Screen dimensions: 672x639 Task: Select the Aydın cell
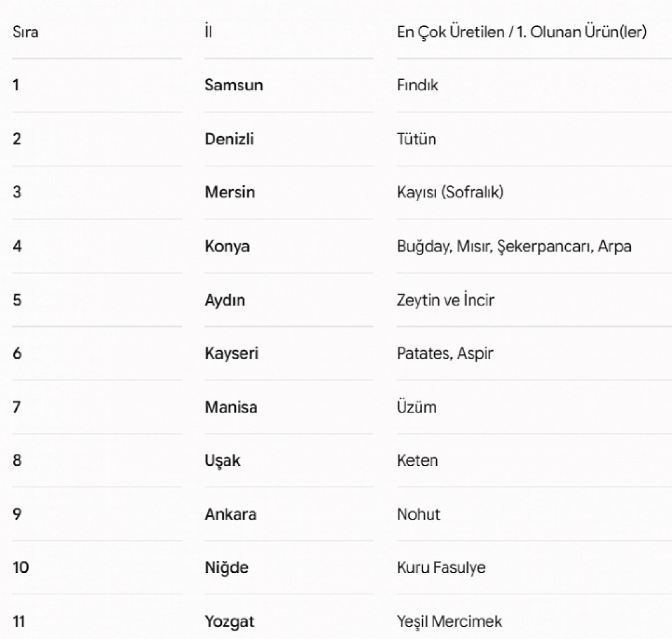pos(225,300)
